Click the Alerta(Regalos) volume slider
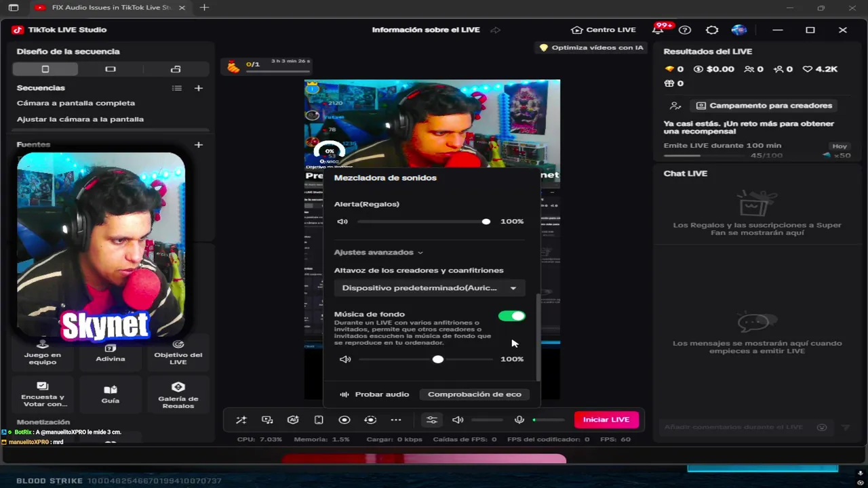The height and width of the screenshot is (488, 868). pyautogui.click(x=422, y=222)
